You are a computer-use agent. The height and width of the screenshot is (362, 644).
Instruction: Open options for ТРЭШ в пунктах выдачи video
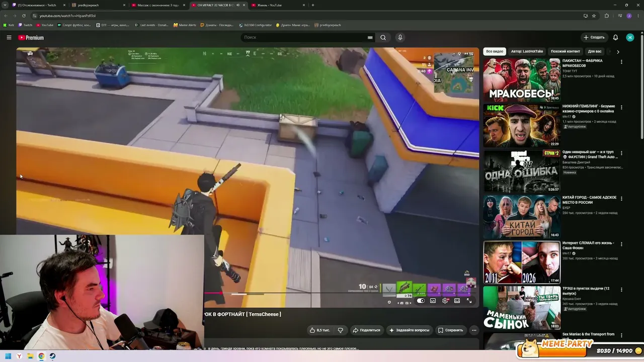[x=621, y=290]
